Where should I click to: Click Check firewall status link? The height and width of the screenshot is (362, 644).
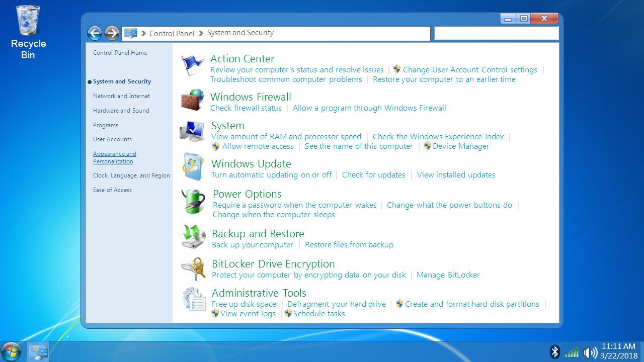(x=246, y=108)
